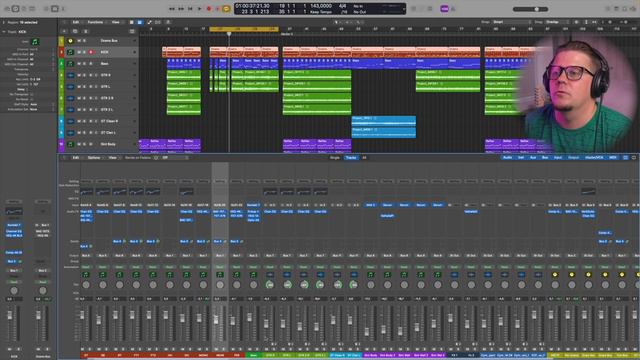Toggle the purple Count-in button
This screenshot has height=360, width=640.
click(444, 9)
